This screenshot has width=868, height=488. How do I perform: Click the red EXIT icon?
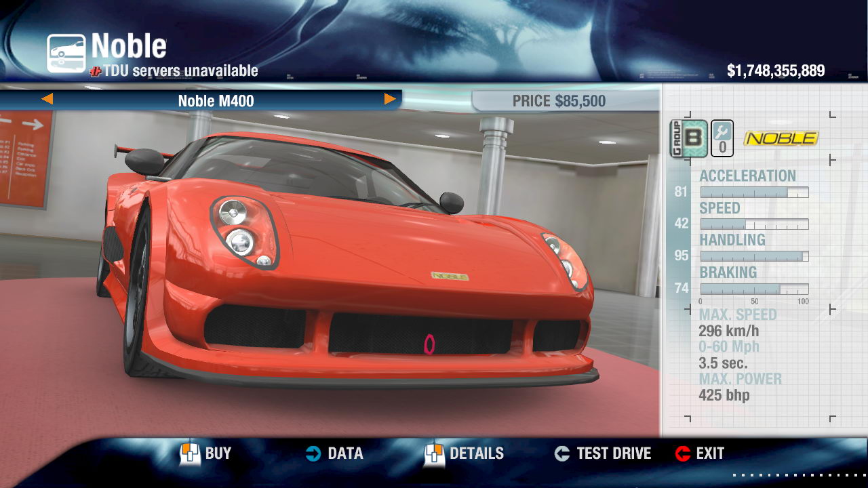(x=683, y=453)
